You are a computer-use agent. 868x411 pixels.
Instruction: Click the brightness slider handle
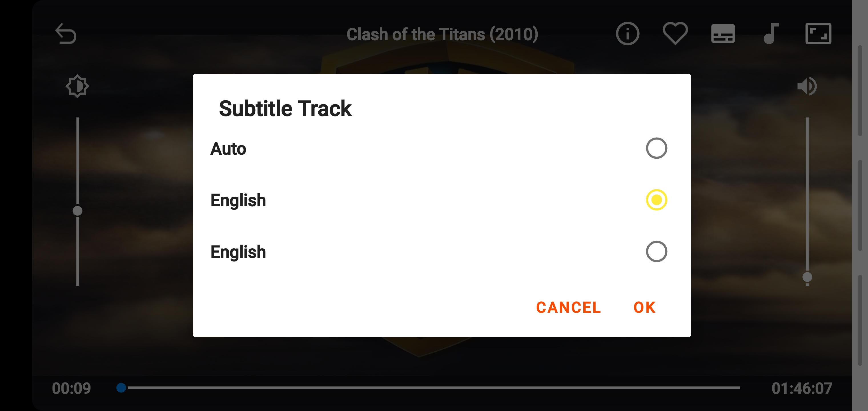pos(77,211)
